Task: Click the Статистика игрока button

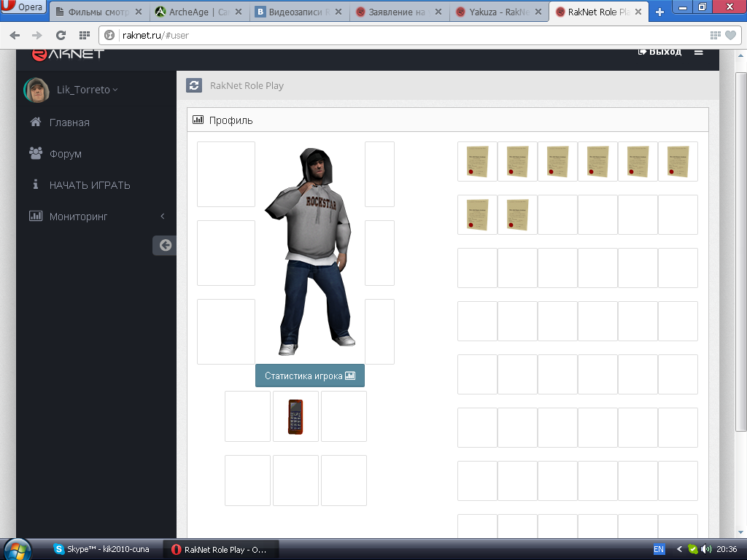Action: (x=310, y=376)
